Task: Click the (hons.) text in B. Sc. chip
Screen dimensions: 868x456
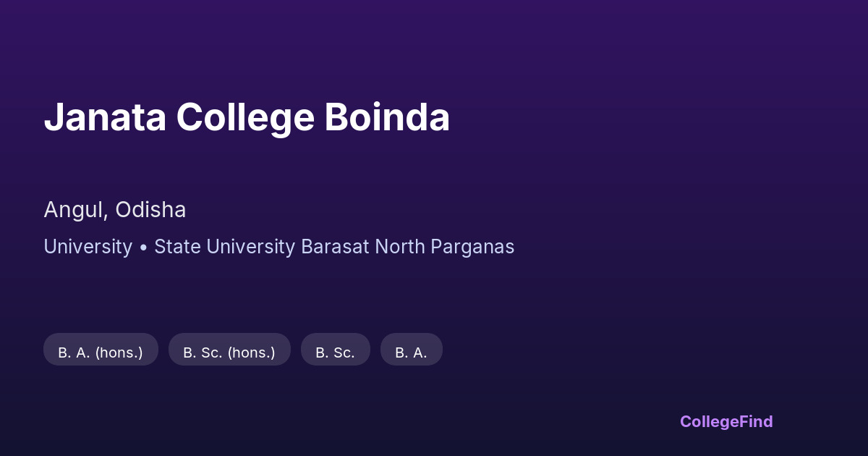Action: [251, 352]
